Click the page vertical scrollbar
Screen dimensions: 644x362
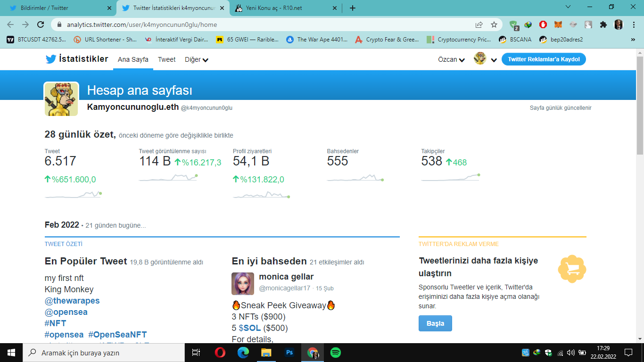pos(640,106)
